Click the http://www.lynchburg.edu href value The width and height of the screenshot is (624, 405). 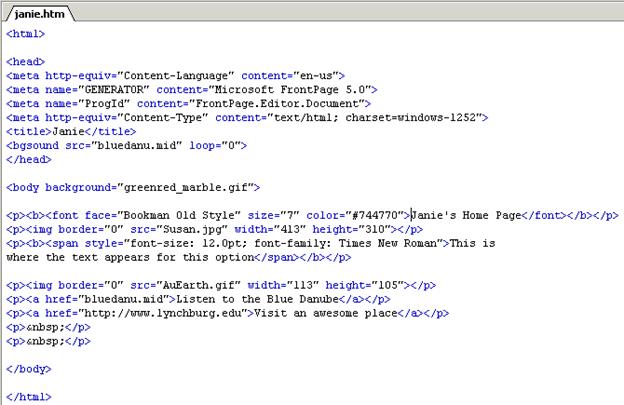162,313
